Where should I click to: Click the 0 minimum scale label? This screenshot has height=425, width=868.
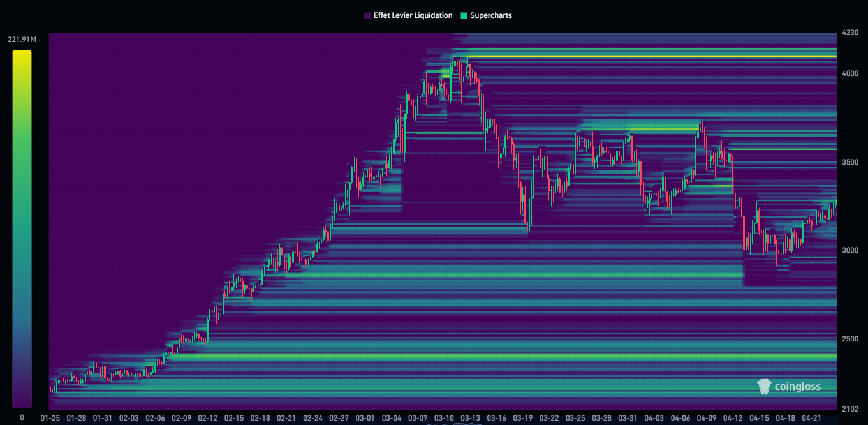[22, 417]
